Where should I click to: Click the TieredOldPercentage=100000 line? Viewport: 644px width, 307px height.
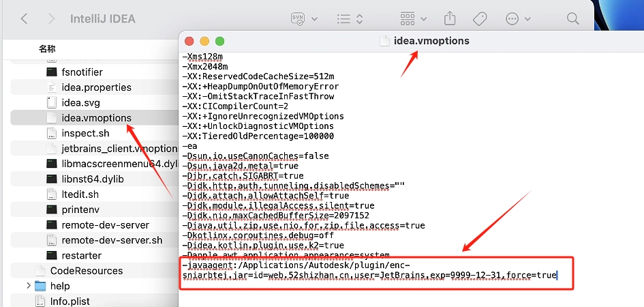tap(258, 136)
